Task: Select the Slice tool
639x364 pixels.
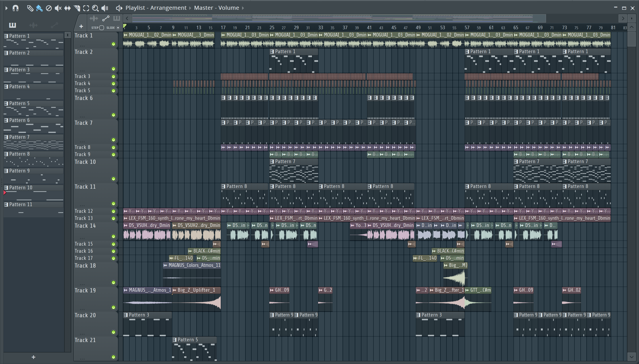Action: [x=77, y=8]
